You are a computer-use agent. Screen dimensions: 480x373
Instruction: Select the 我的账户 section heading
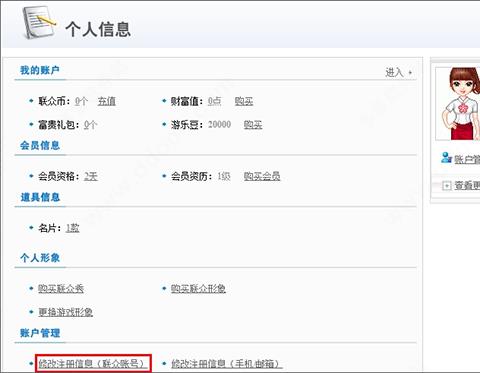click(40, 70)
